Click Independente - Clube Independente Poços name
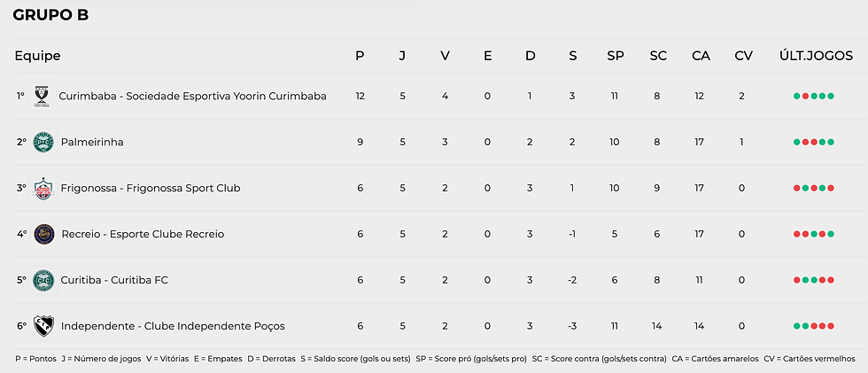The width and height of the screenshot is (868, 373). pos(173,326)
